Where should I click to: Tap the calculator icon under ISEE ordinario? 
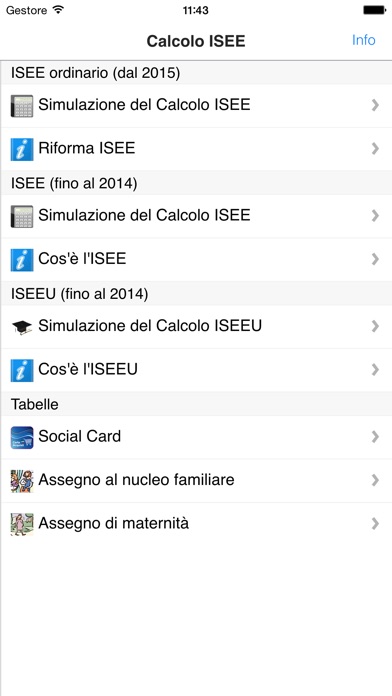(22, 106)
